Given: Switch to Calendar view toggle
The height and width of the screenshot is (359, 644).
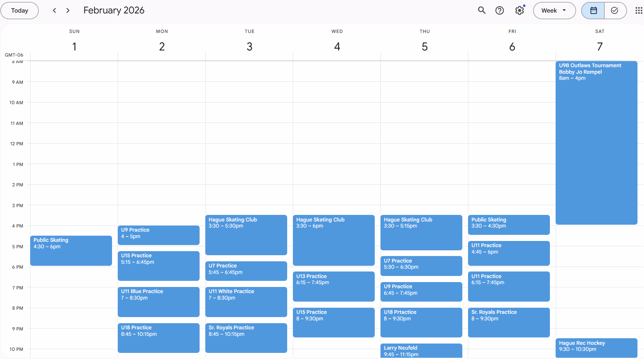Looking at the screenshot, I should point(593,11).
